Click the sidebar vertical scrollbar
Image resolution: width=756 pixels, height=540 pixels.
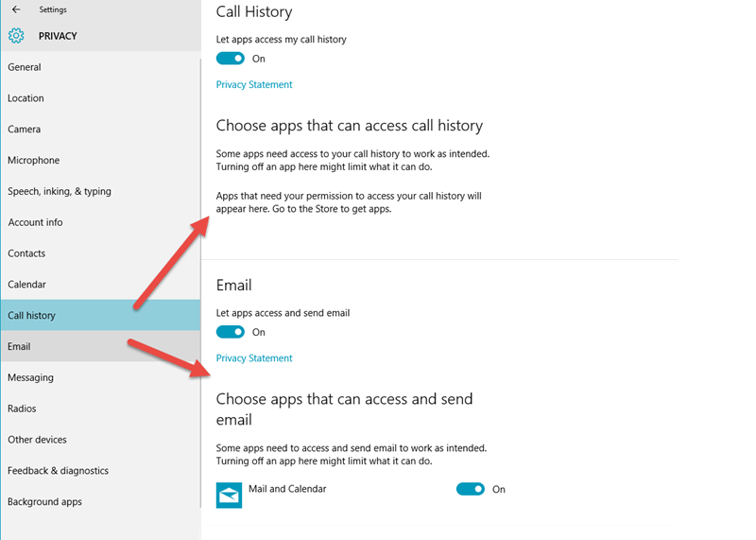(200, 284)
